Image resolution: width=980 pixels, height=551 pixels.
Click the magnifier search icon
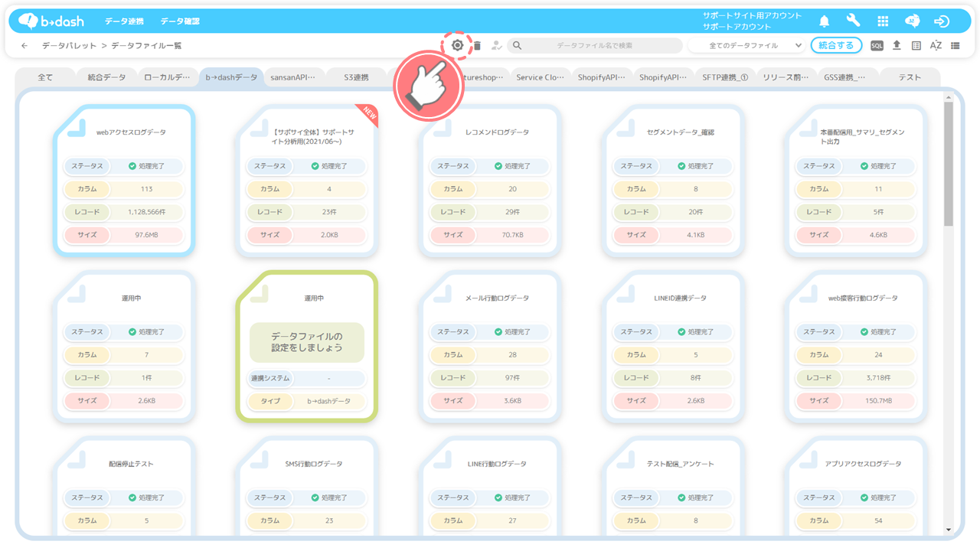[518, 46]
